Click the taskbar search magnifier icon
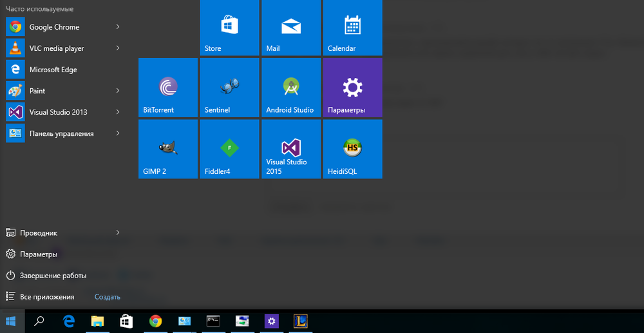The image size is (644, 333). [x=39, y=321]
